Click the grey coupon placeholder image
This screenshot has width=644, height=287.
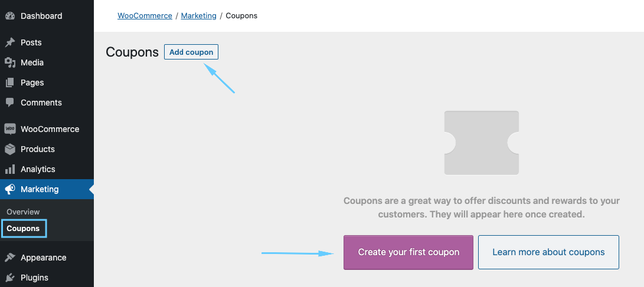coord(481,143)
